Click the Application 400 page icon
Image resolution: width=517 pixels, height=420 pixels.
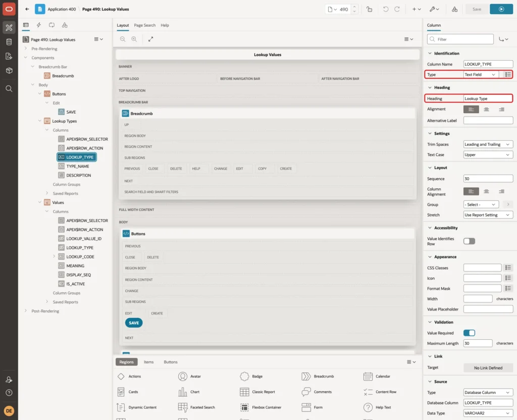pyautogui.click(x=40, y=9)
